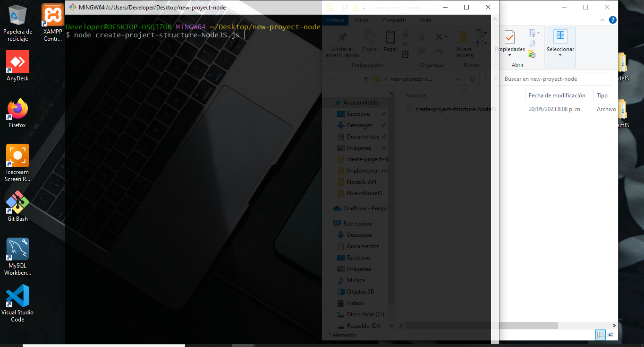Viewport: 644px width, 347px height.
Task: Click the '20/05/2023 8:08 p. m.' date cell
Action: [x=555, y=109]
